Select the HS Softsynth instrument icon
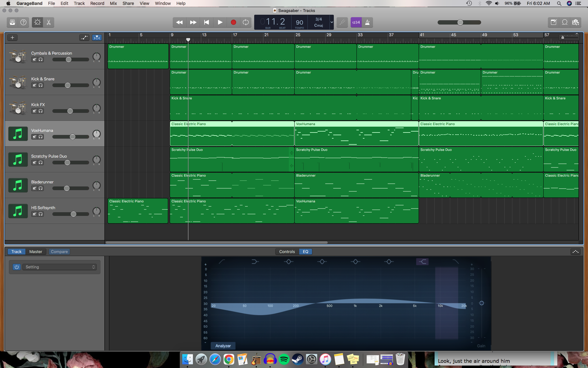 [18, 211]
